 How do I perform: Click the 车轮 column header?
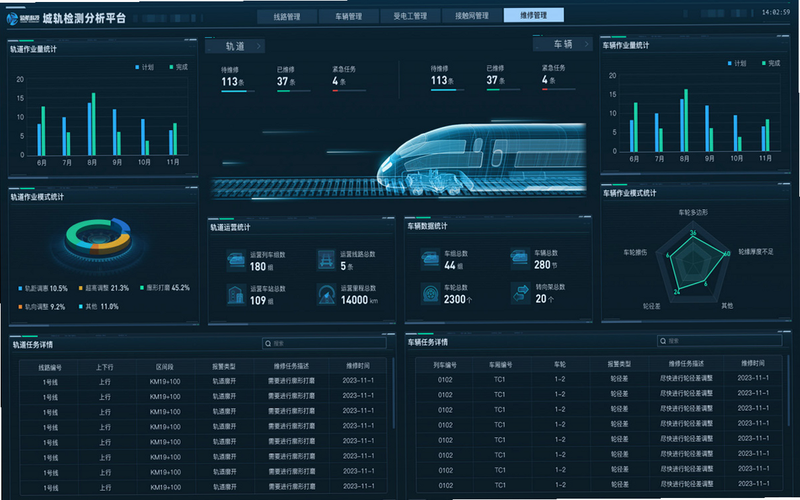click(560, 364)
